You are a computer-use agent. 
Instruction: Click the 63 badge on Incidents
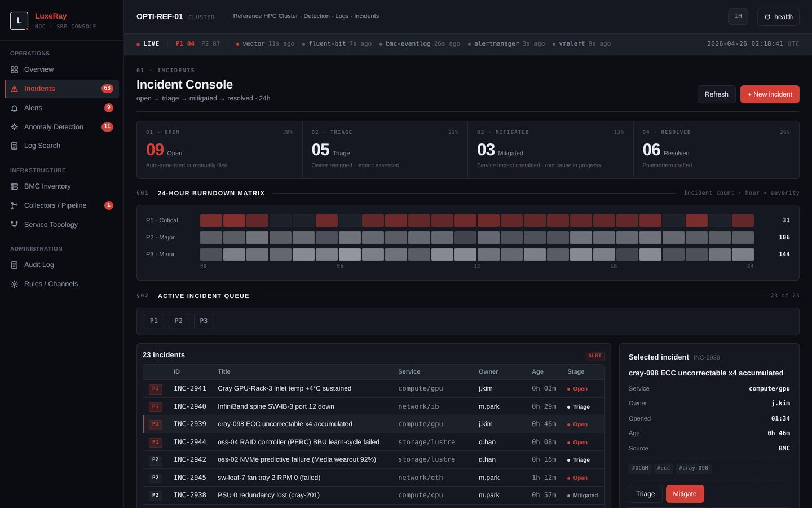(x=107, y=89)
